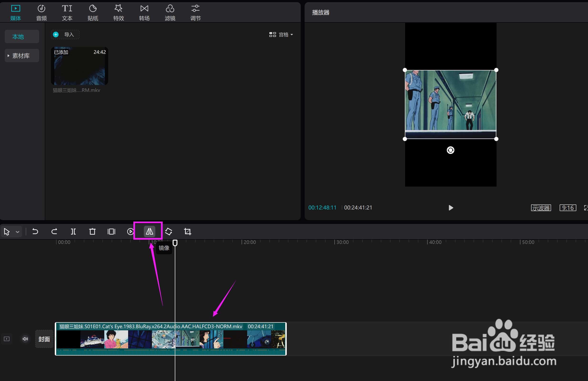Click the top-left resize handle of preview
This screenshot has height=381, width=588.
click(405, 70)
